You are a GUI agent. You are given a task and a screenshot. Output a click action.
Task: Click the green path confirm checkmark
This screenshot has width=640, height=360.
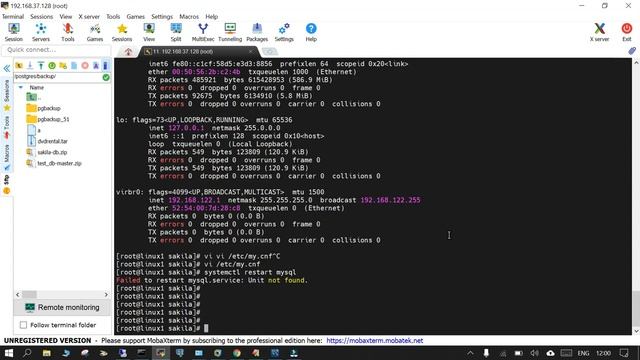click(x=106, y=77)
